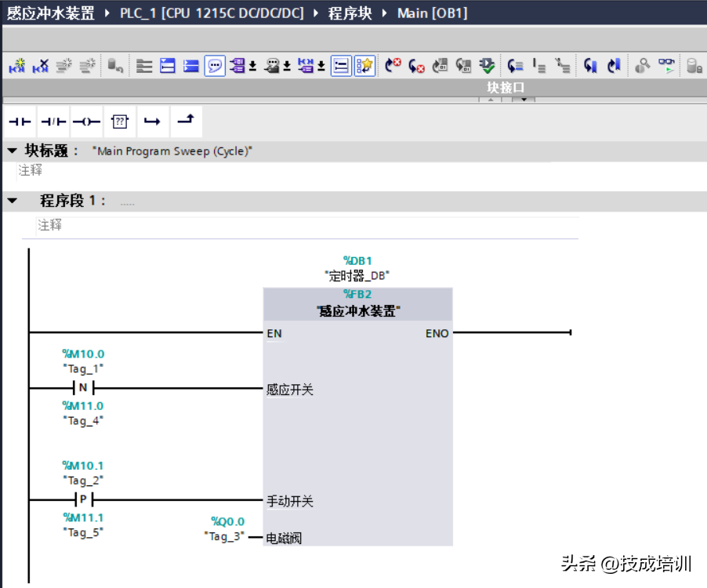Click the open branch arrow icon
This screenshot has height=588, width=707.
point(152,122)
